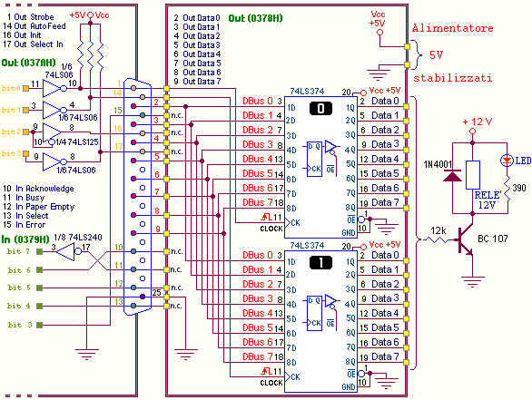This screenshot has width=532, height=400.
Task: Click the Out (037AH) port label
Action: (28, 63)
